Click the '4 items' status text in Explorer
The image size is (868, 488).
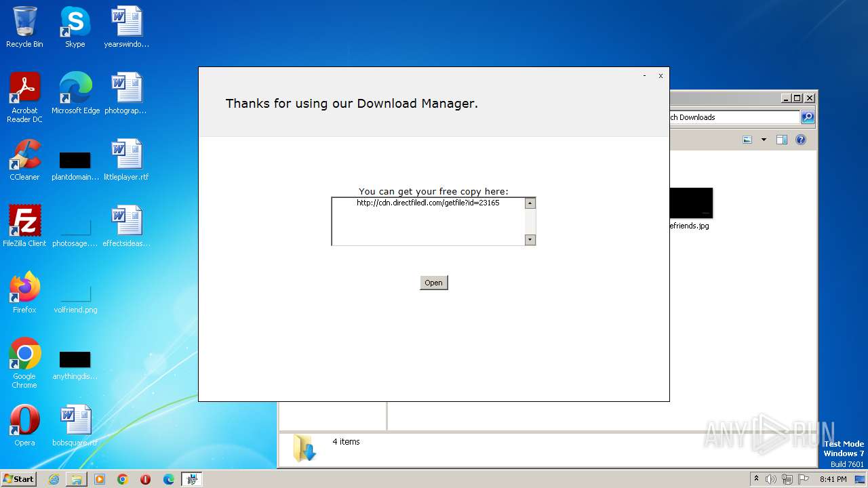tap(346, 442)
